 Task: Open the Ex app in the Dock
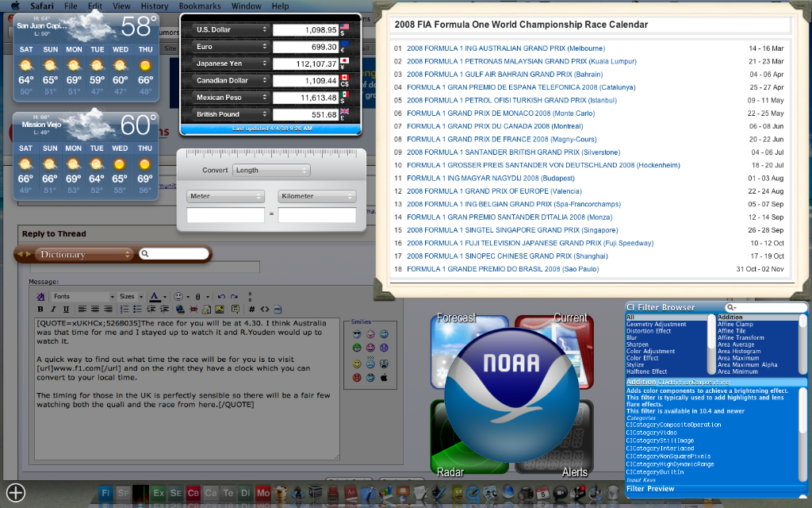(159, 493)
